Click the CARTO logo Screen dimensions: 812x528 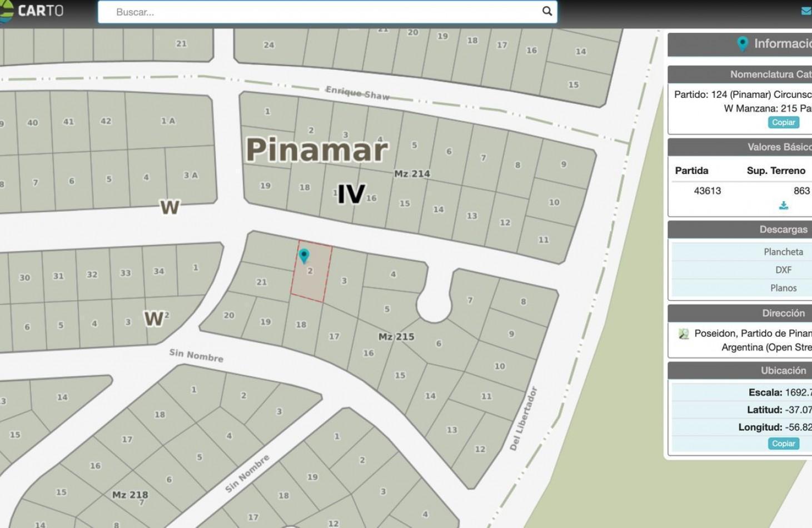point(32,11)
